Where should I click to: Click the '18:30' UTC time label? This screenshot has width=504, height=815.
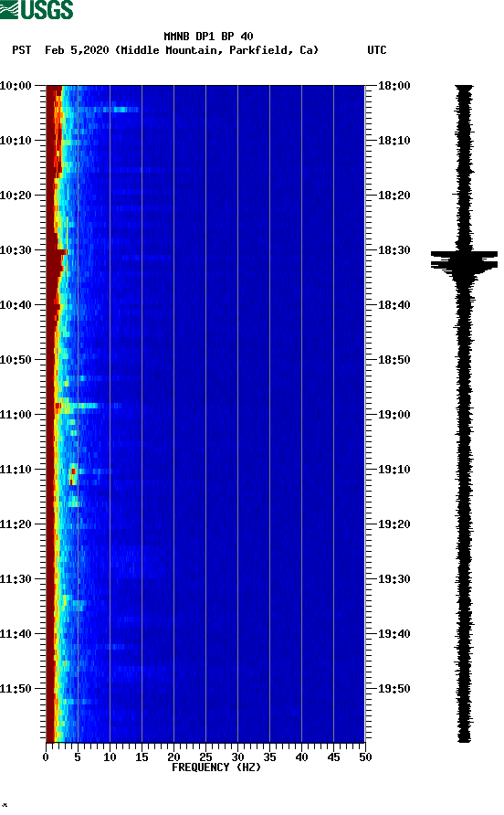coord(394,250)
